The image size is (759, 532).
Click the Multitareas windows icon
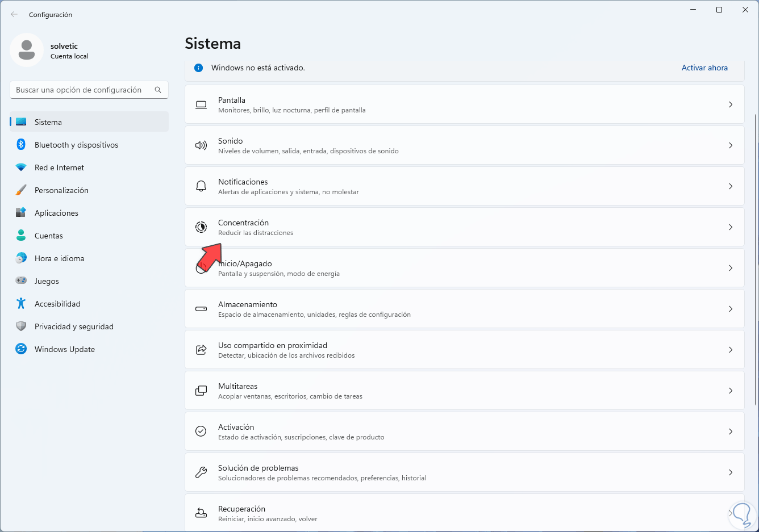(x=201, y=391)
